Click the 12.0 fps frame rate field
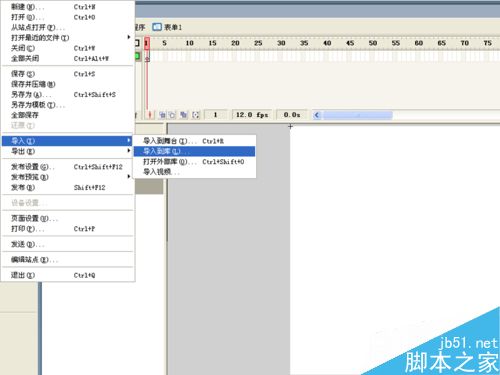Screen dimensions: 500x375 (252, 115)
